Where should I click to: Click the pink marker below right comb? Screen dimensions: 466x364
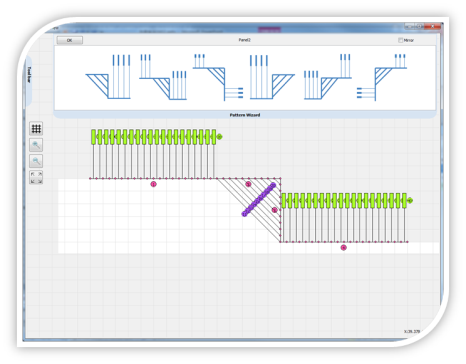(x=344, y=248)
